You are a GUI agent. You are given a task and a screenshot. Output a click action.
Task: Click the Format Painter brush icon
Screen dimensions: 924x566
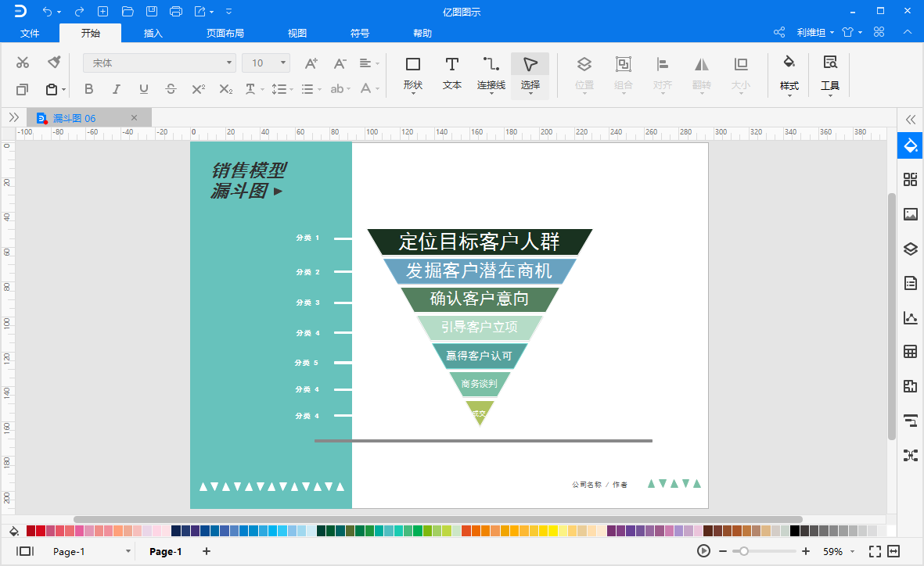click(54, 62)
